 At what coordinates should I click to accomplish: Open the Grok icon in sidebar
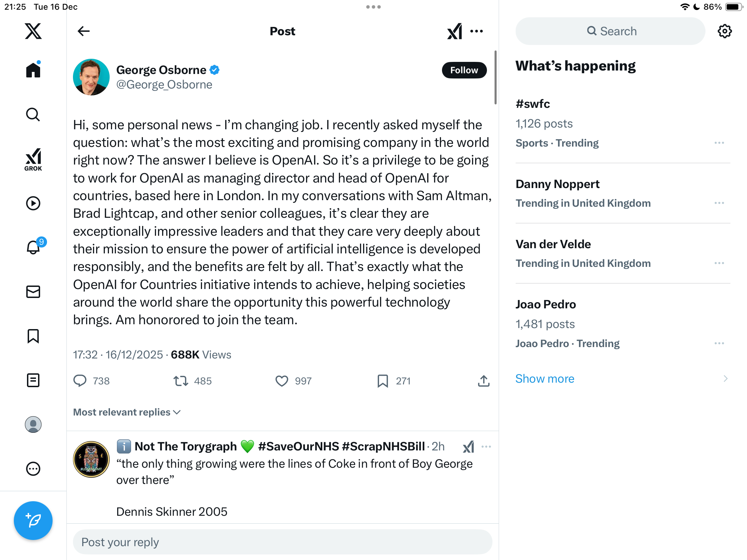click(x=33, y=160)
